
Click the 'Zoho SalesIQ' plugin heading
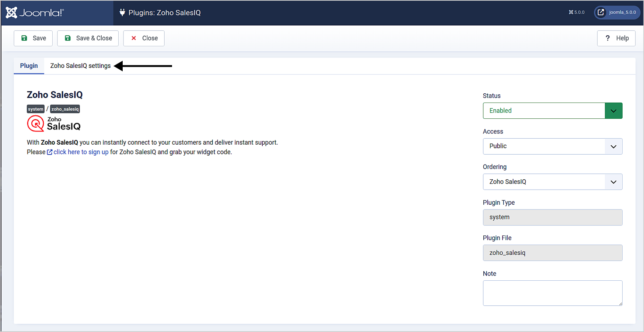point(55,95)
